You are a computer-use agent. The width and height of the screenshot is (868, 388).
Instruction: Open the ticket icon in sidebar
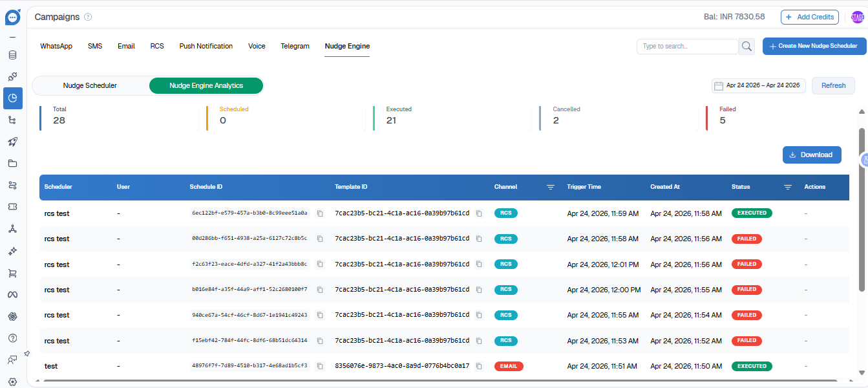pos(12,207)
